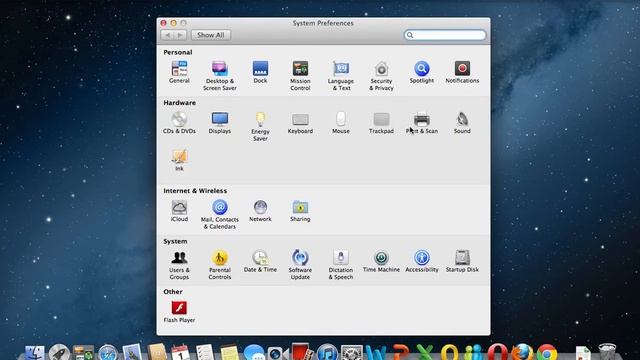Open the Ink preference pane
This screenshot has width=640, height=360.
pos(179,160)
